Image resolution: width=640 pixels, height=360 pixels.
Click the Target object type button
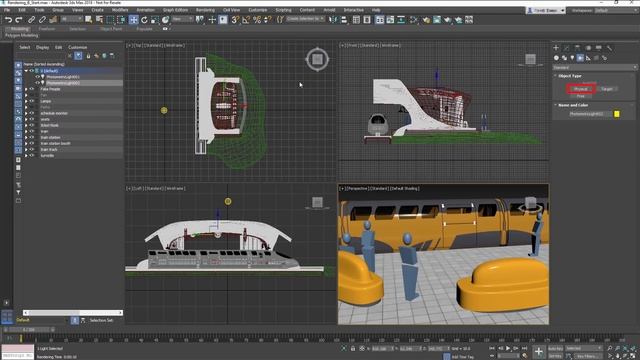(607, 89)
